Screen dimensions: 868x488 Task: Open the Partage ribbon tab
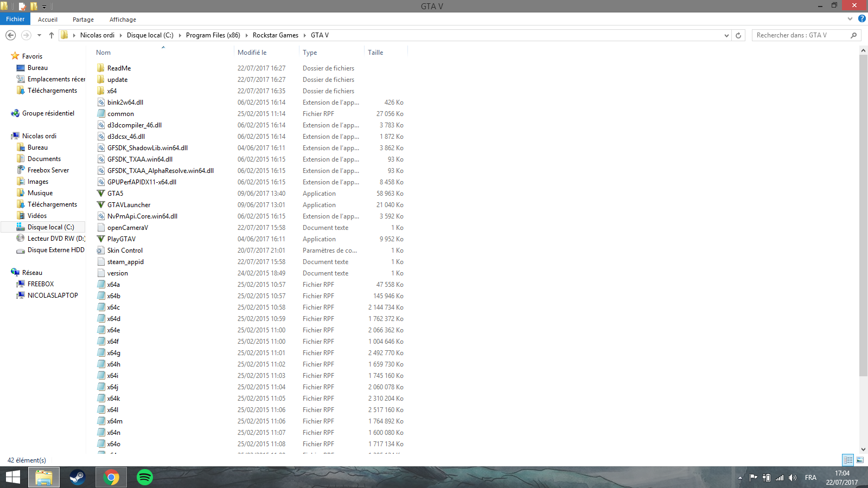[83, 19]
